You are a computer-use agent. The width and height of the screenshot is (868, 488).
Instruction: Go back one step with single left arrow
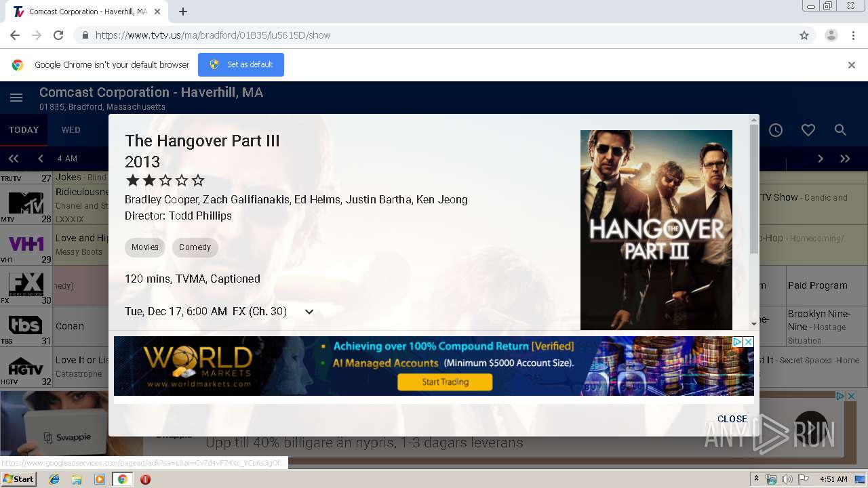pyautogui.click(x=40, y=159)
